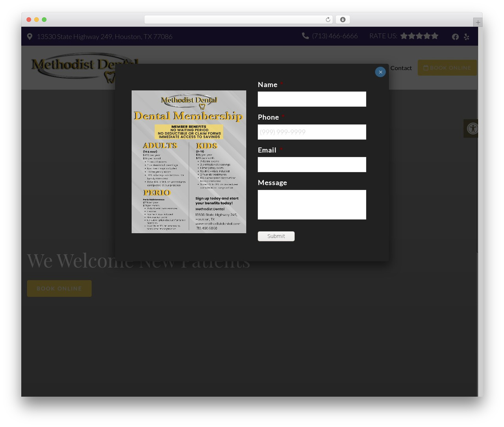Click the location pin icon
The image size is (504, 427).
pyautogui.click(x=30, y=37)
